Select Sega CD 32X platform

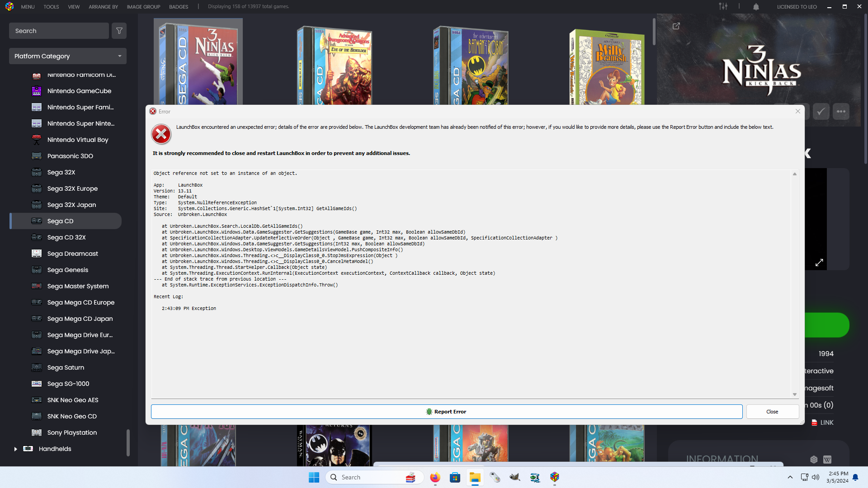pos(66,237)
